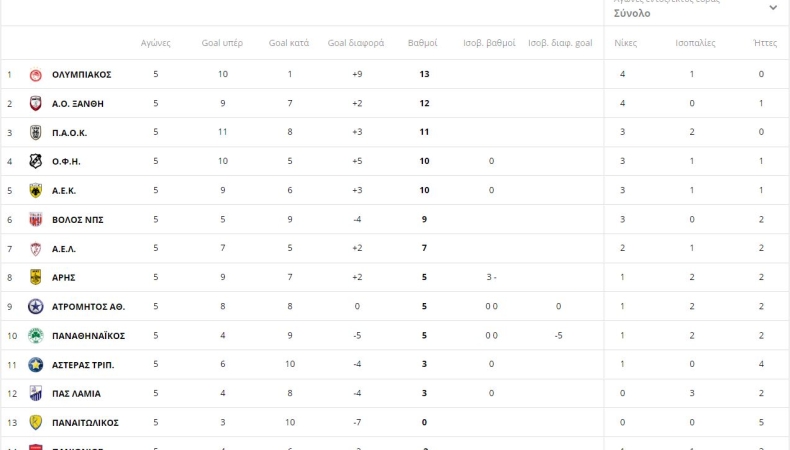Click the Ο.Φ.Η. team badge

pyautogui.click(x=35, y=161)
